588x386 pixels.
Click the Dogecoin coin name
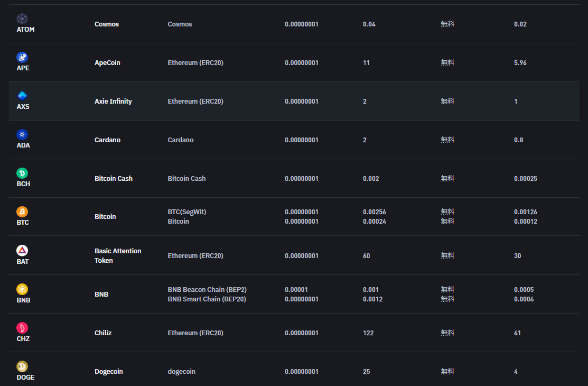(x=108, y=372)
